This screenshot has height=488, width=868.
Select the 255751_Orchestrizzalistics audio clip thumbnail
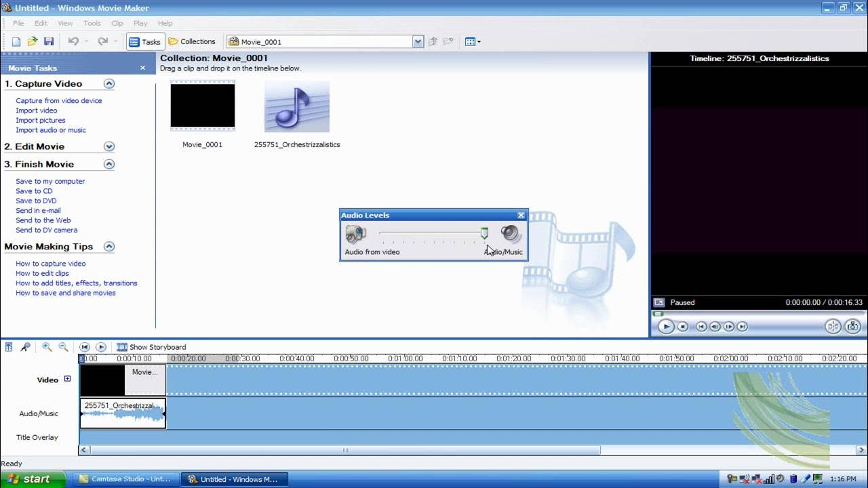297,107
